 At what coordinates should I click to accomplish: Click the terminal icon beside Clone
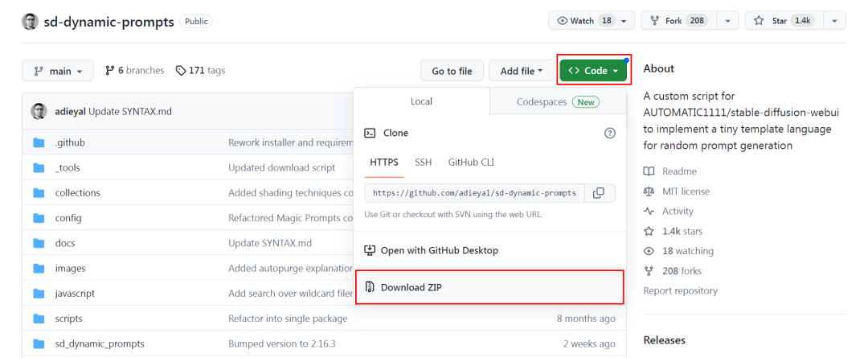pos(370,133)
